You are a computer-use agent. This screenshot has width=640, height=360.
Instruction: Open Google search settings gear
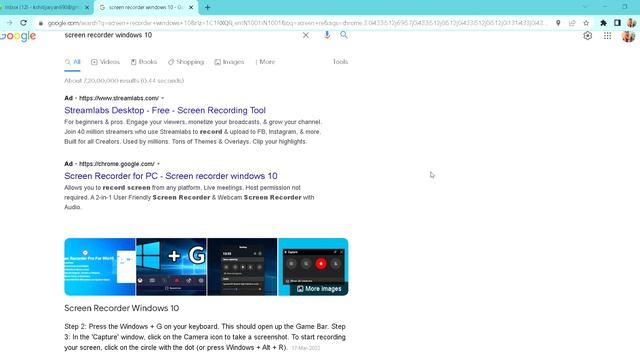(587, 36)
